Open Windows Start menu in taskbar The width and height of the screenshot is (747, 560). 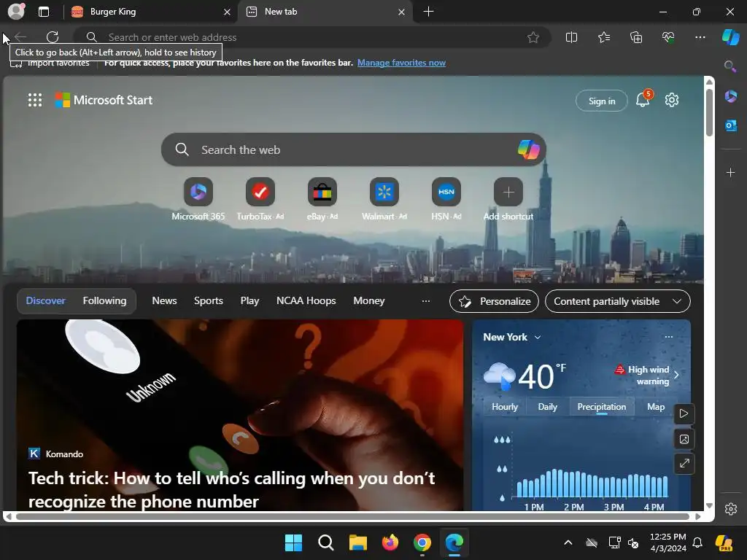(293, 542)
